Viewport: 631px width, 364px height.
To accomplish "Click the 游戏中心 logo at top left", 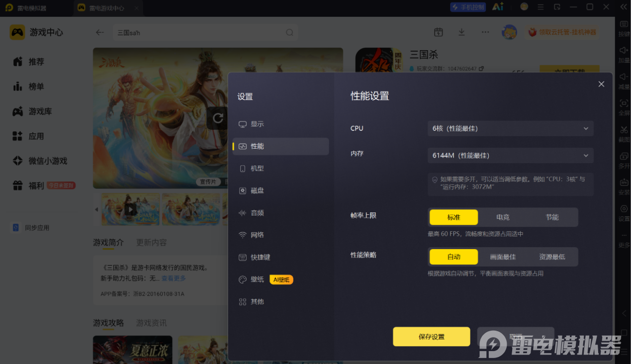I will tap(36, 32).
